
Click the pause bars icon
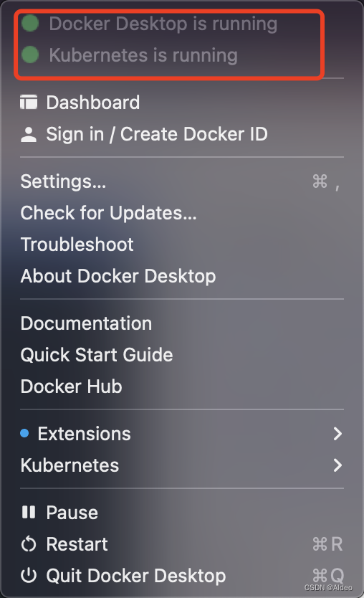29,512
